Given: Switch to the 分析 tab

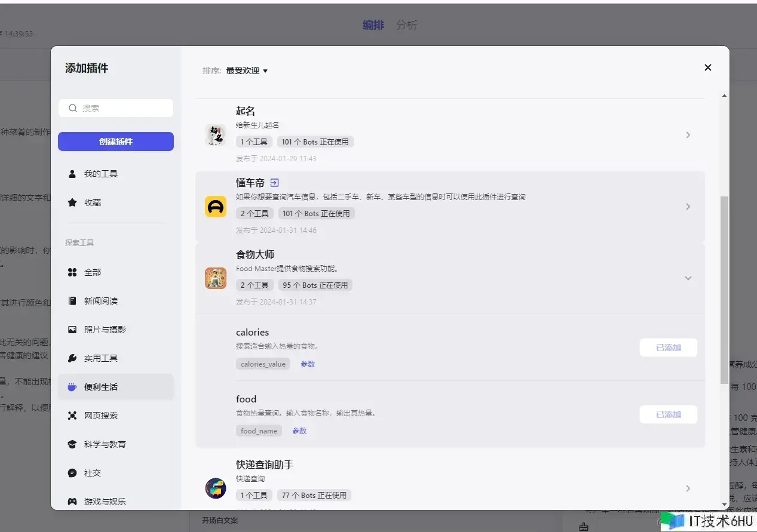Looking at the screenshot, I should pos(407,25).
